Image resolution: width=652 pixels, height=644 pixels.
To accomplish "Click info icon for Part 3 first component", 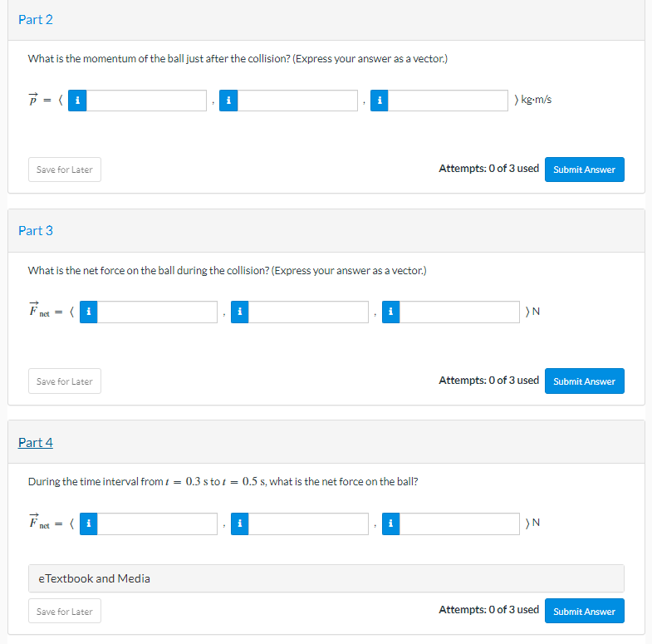I will point(89,312).
